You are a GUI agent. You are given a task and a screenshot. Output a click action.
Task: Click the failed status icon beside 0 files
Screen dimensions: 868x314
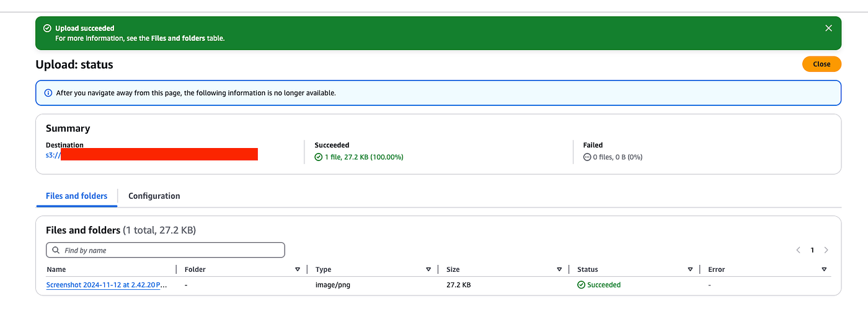(x=587, y=157)
